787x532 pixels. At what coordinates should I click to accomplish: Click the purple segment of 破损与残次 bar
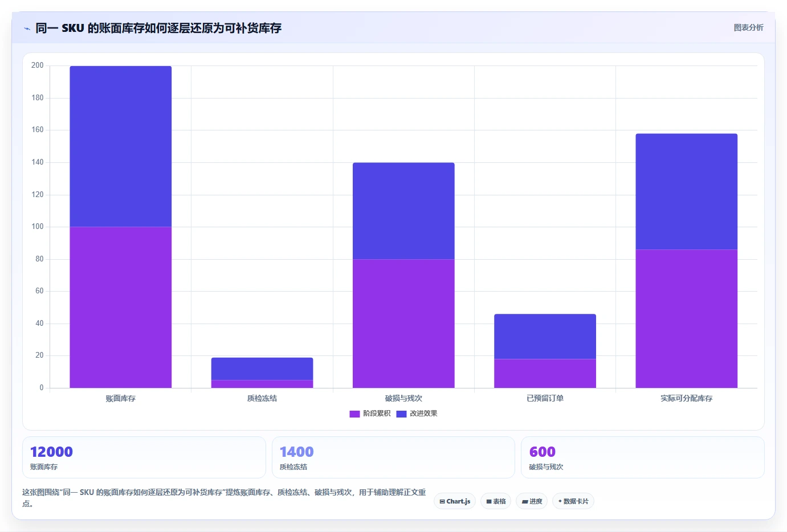pyautogui.click(x=403, y=324)
